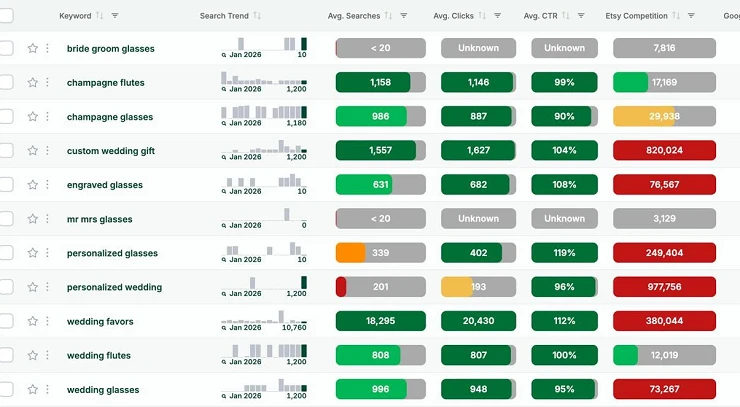Click the star beside engraved glasses
This screenshot has width=740, height=407.
coord(32,185)
